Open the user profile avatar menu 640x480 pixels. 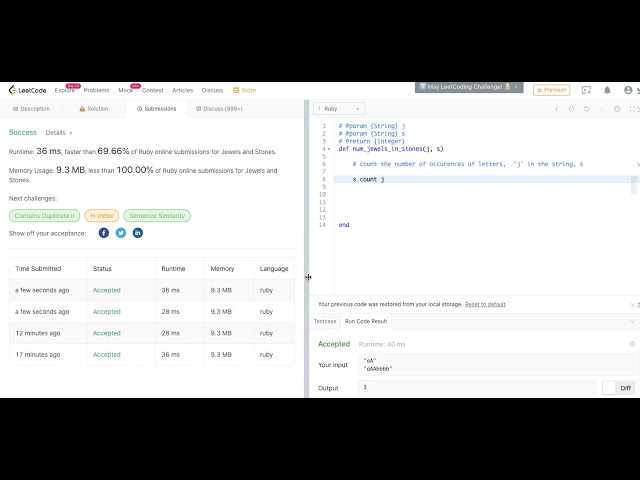click(x=628, y=90)
